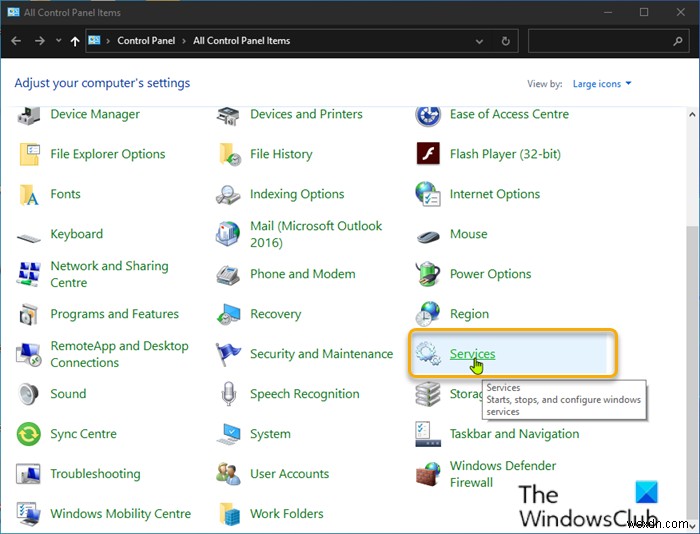
Task: Open the Services gears icon
Action: (x=428, y=354)
